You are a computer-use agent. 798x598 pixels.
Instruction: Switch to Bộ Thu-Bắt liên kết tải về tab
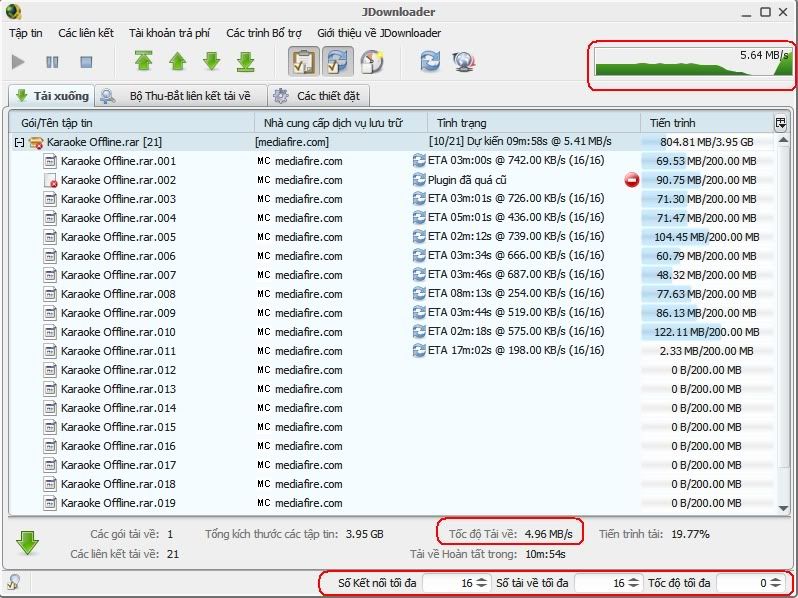pos(181,96)
